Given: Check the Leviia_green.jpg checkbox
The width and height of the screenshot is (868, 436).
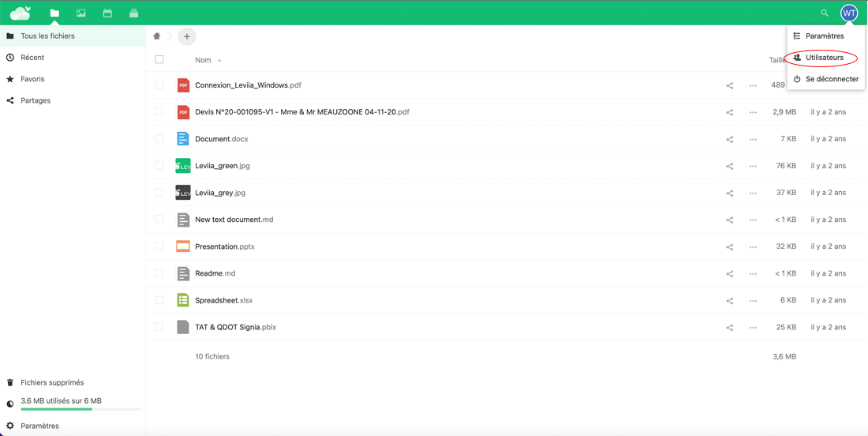Looking at the screenshot, I should click(159, 166).
